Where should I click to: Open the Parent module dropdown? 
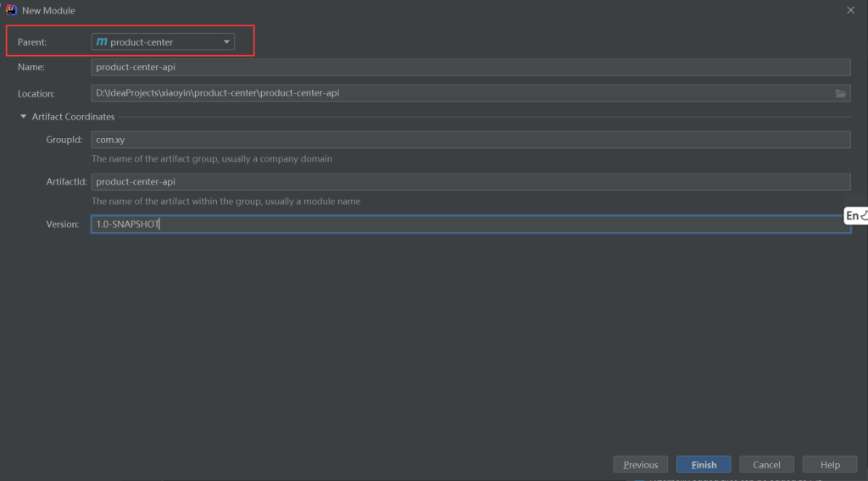(163, 41)
